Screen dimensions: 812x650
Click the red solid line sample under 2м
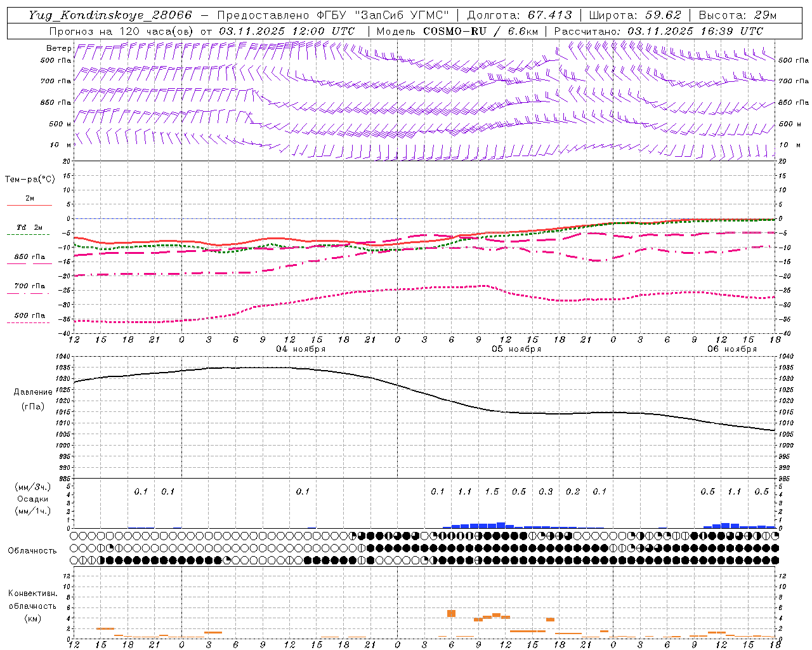click(x=29, y=205)
